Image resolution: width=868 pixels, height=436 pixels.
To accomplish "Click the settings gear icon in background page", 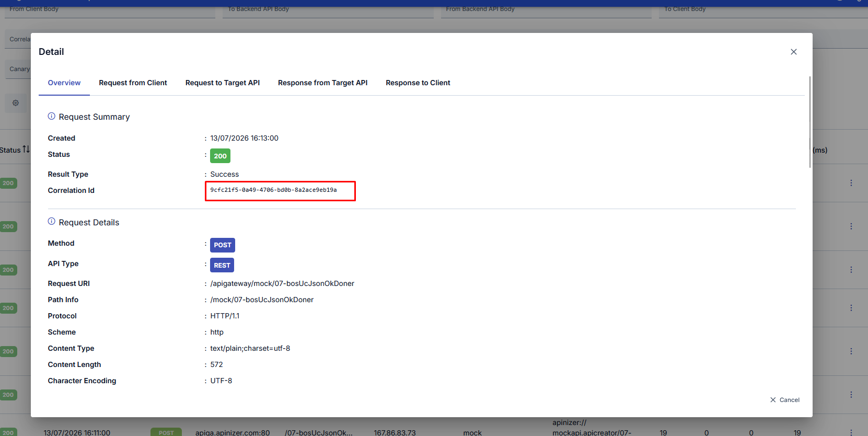I will point(16,103).
